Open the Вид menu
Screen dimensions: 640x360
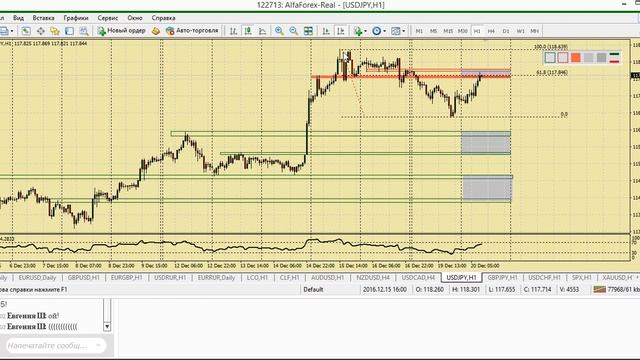coord(18,18)
